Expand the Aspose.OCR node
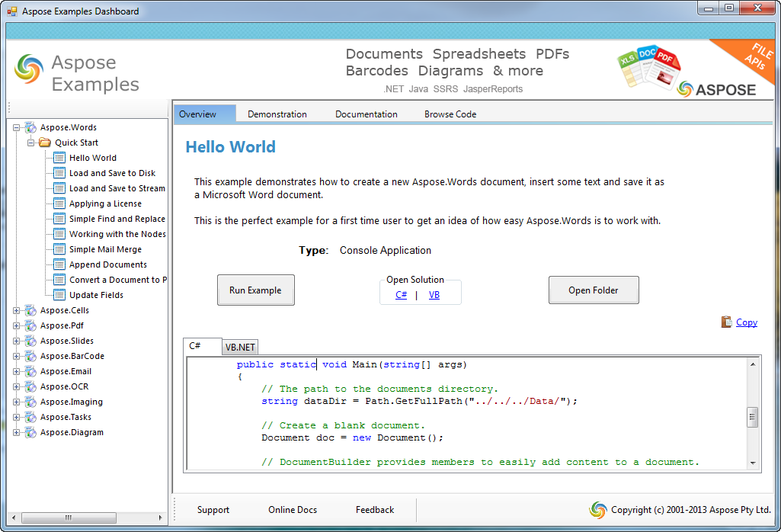The width and height of the screenshot is (781, 532). click(x=17, y=386)
